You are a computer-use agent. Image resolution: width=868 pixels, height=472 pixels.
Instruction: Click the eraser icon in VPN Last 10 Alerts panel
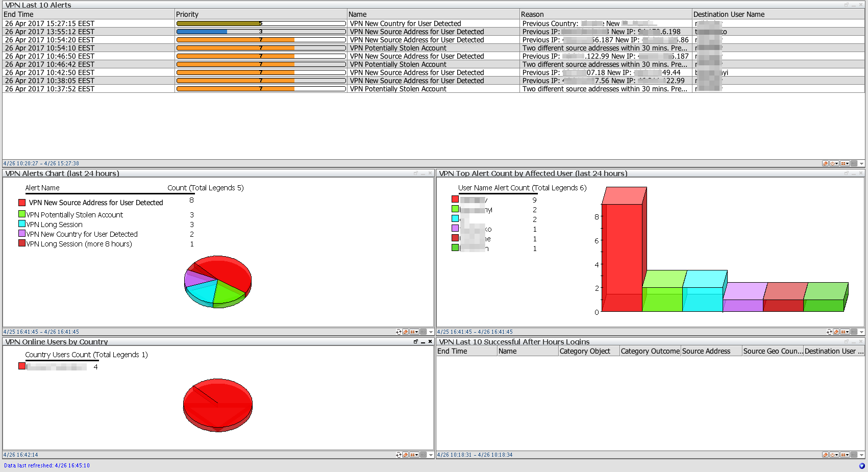pyautogui.click(x=825, y=164)
